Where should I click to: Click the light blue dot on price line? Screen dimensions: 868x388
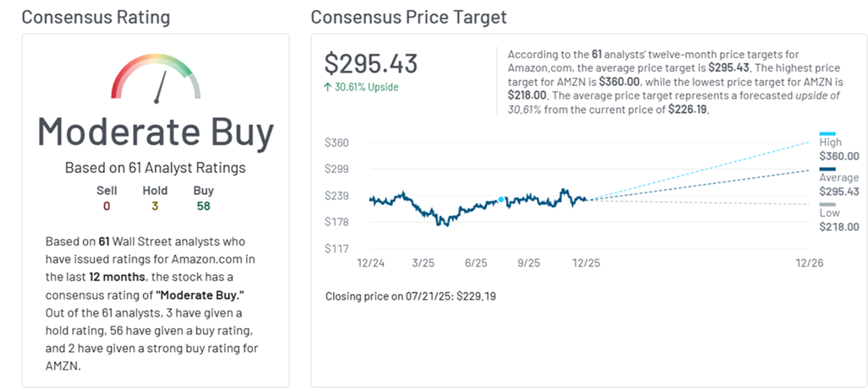coord(501,199)
